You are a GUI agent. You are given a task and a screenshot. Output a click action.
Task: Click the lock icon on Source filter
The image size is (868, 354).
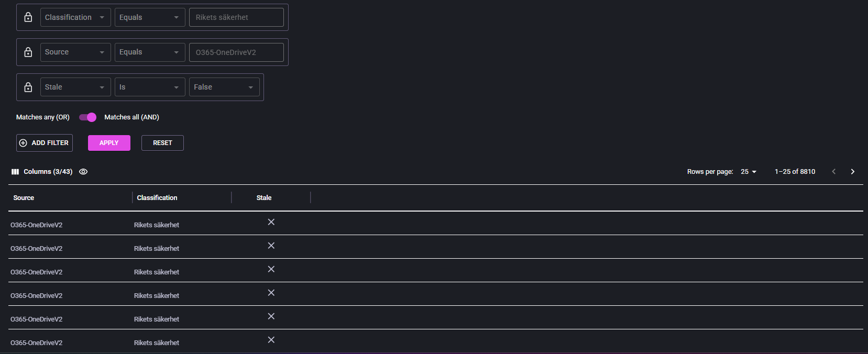tap(28, 52)
